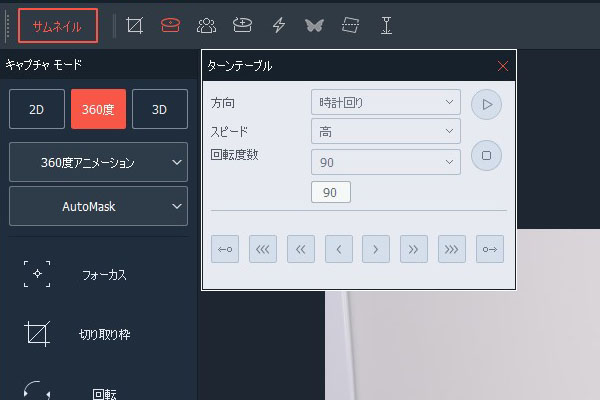Switch capture mode to 3D
Screen dimensions: 600x400
[x=159, y=110]
